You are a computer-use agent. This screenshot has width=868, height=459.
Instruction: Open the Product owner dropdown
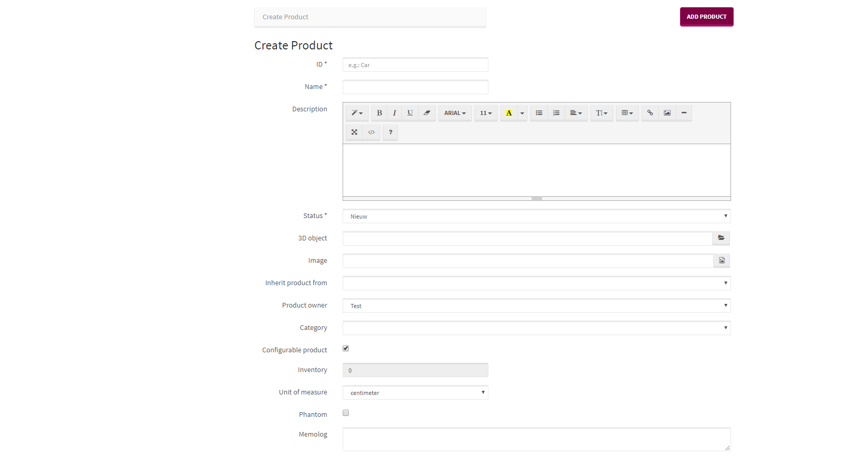pyautogui.click(x=536, y=306)
